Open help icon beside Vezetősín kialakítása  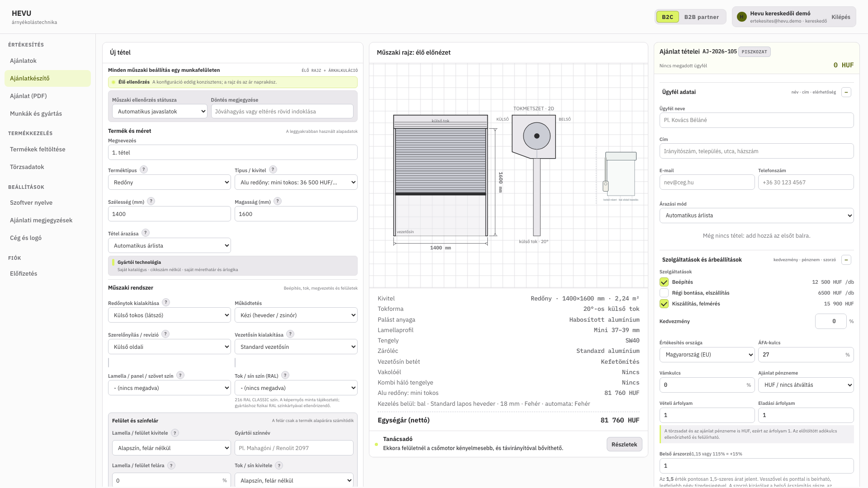290,334
